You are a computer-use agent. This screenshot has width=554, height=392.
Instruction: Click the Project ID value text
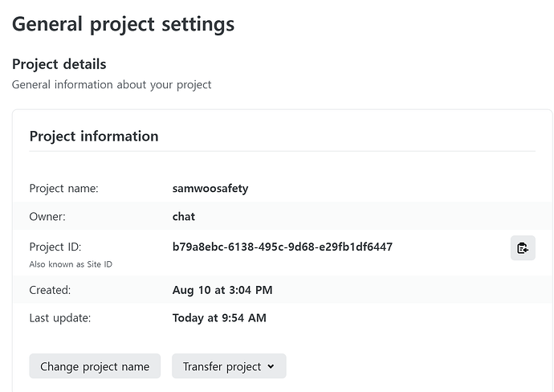click(x=282, y=247)
